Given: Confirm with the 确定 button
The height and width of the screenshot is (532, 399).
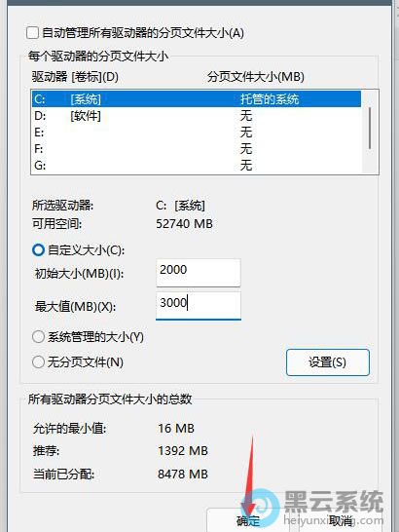Looking at the screenshot, I should click(248, 520).
